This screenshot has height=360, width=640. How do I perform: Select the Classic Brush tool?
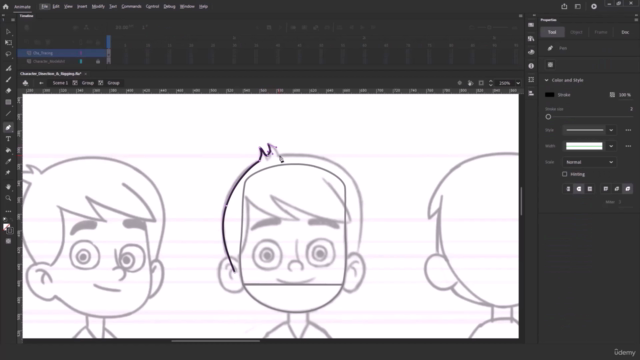(x=8, y=80)
